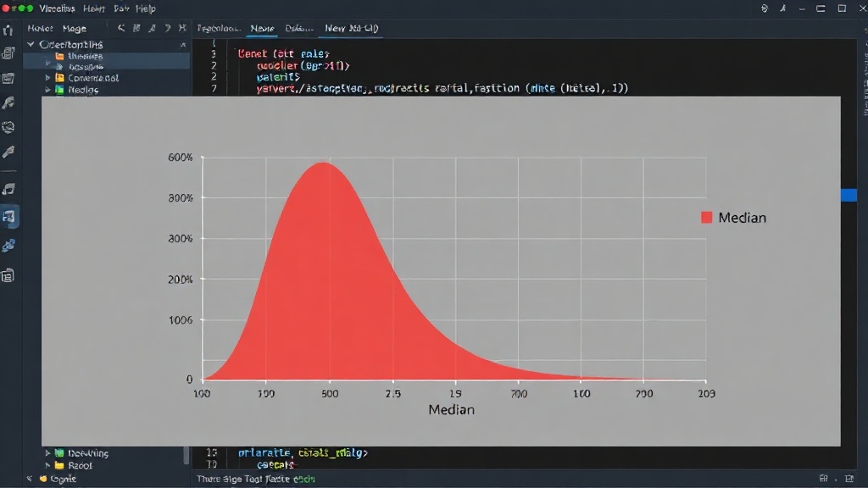The height and width of the screenshot is (488, 868).
Task: Click the topmost activity bar icon
Action: 8,30
